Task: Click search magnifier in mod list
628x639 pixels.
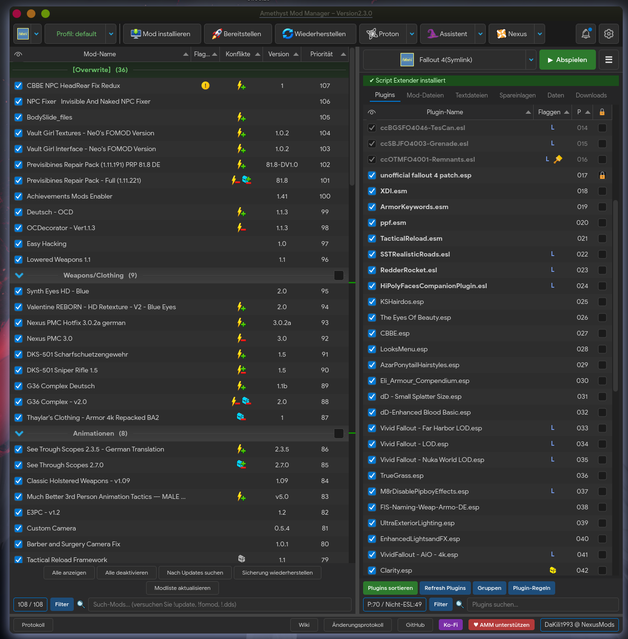Action: (81, 604)
